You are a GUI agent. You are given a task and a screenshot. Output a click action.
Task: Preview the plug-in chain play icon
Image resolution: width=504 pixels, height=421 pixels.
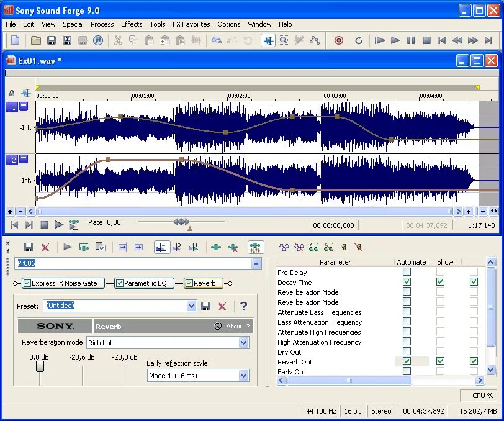pyautogui.click(x=68, y=247)
